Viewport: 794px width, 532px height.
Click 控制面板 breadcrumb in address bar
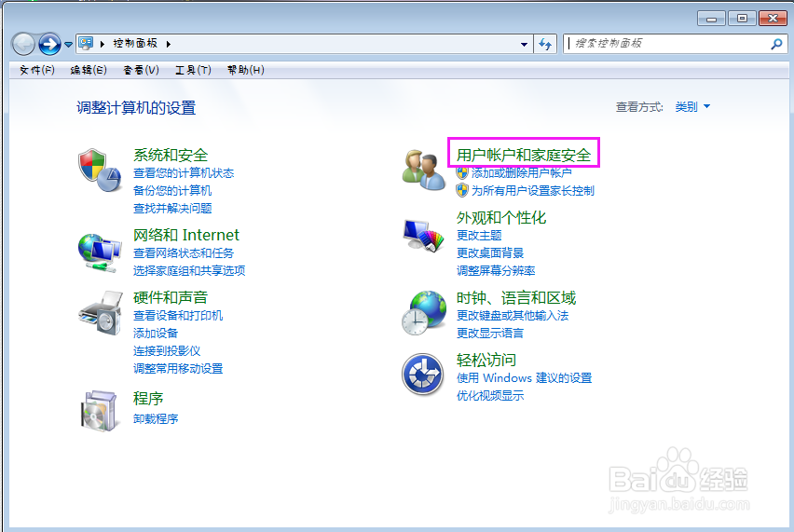135,44
